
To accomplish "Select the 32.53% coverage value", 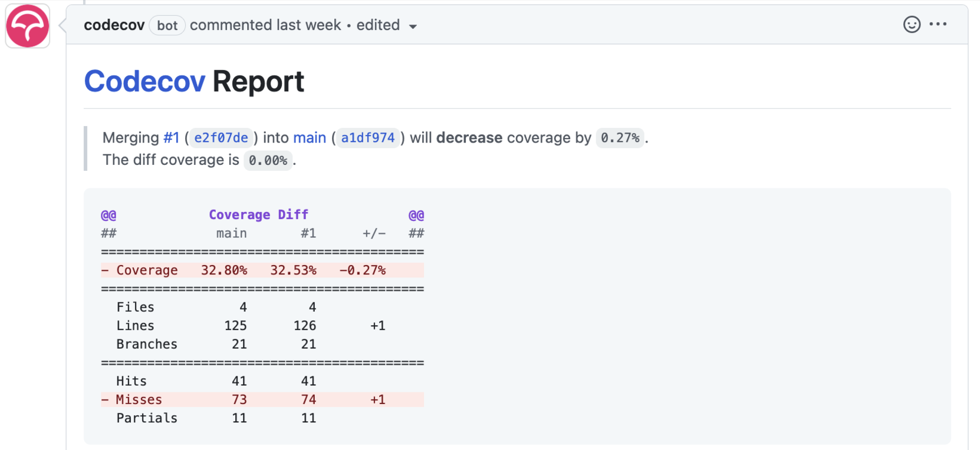I will point(293,270).
